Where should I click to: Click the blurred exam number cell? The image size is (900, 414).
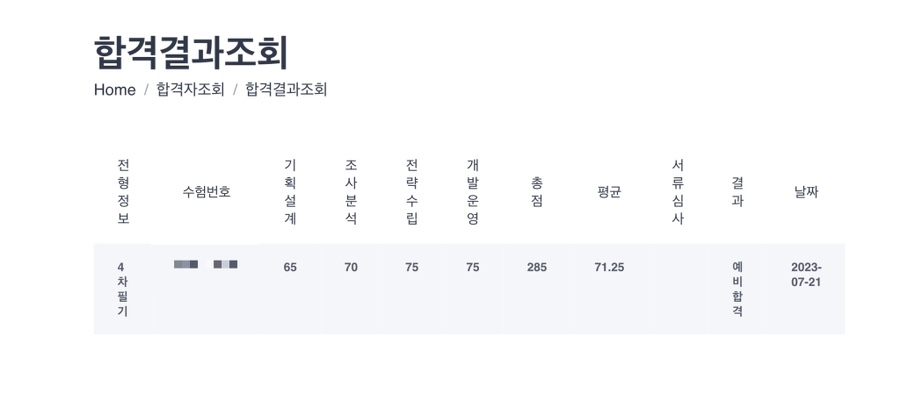click(205, 264)
